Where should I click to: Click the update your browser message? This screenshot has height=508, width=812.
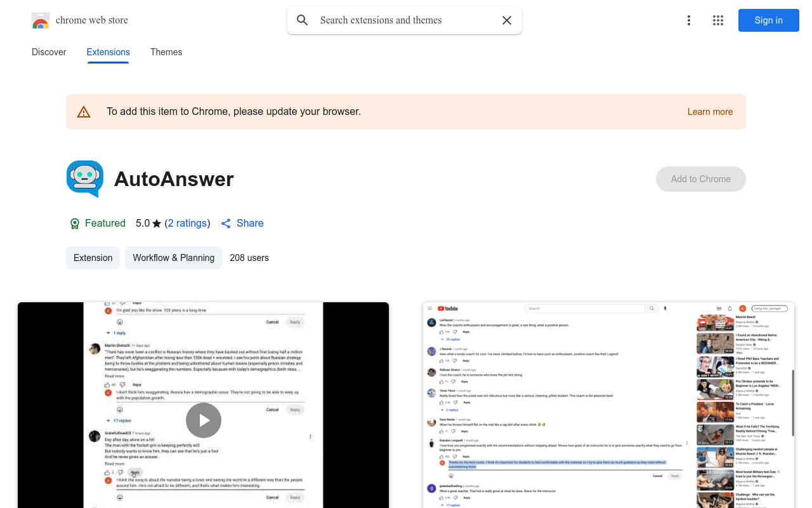(233, 112)
